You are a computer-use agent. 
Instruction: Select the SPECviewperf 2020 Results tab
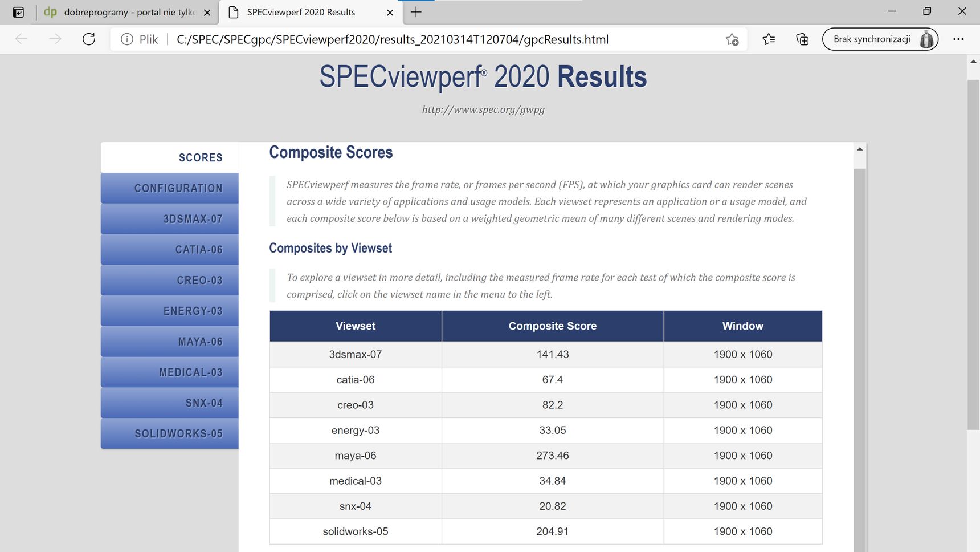pos(311,12)
